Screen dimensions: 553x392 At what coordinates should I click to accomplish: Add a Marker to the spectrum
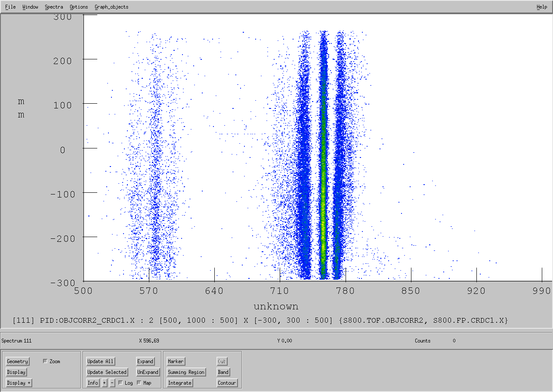[x=176, y=361]
